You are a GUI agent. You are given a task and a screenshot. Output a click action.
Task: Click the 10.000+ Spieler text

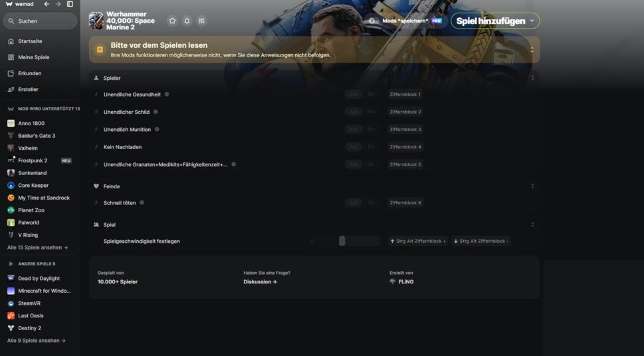click(118, 281)
